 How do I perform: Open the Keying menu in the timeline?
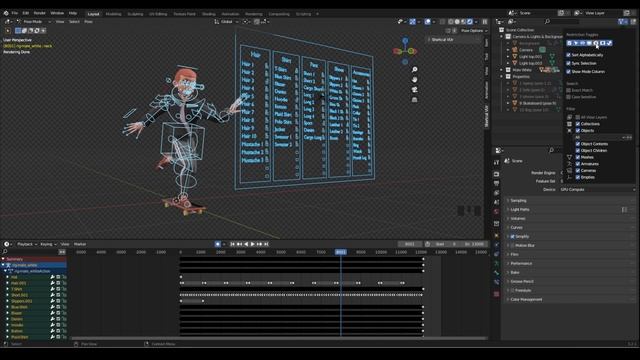(x=48, y=244)
